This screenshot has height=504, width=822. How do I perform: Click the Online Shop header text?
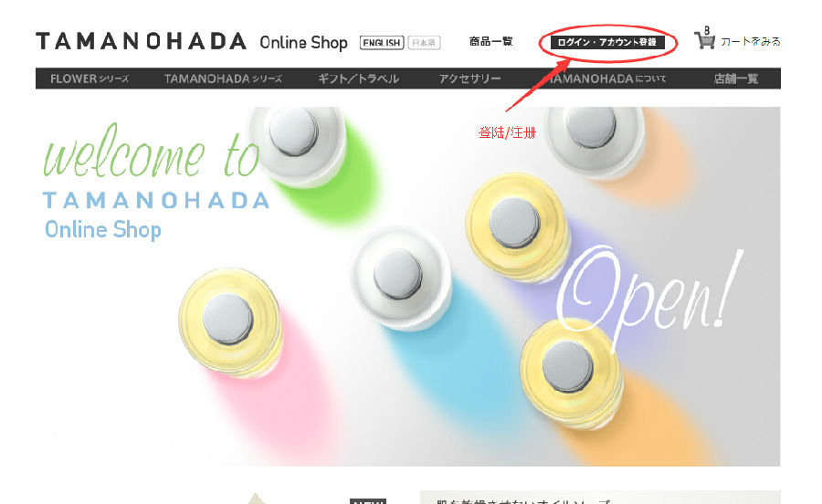(x=303, y=42)
